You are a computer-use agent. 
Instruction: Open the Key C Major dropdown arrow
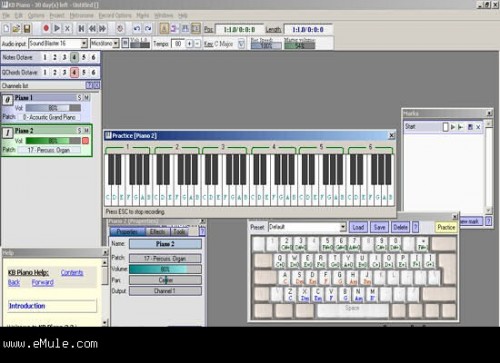(x=241, y=44)
